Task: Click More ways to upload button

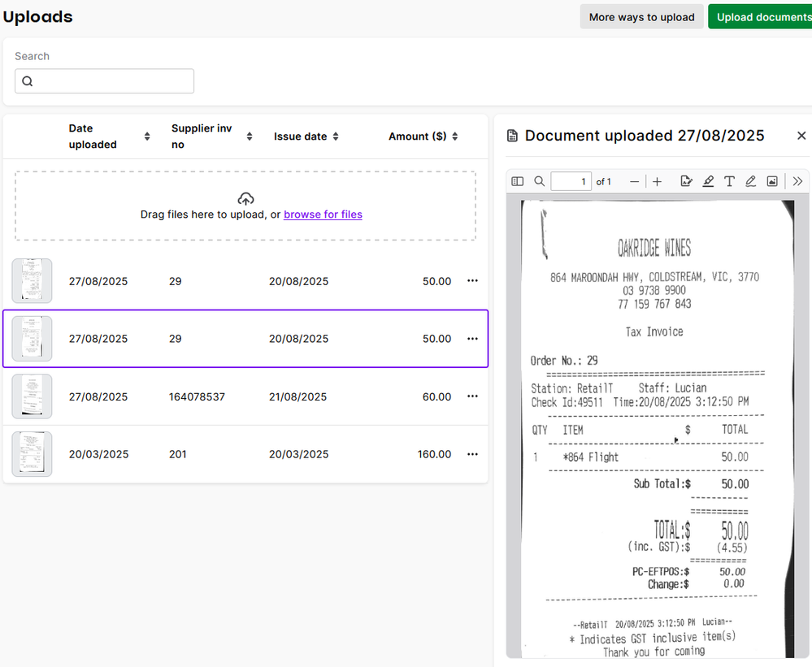Action: (641, 17)
